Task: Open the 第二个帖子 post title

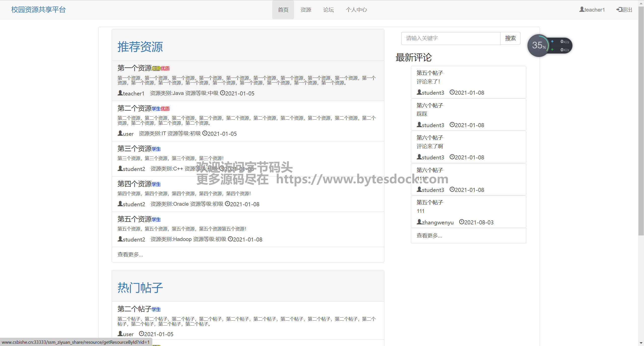Action: pos(134,309)
